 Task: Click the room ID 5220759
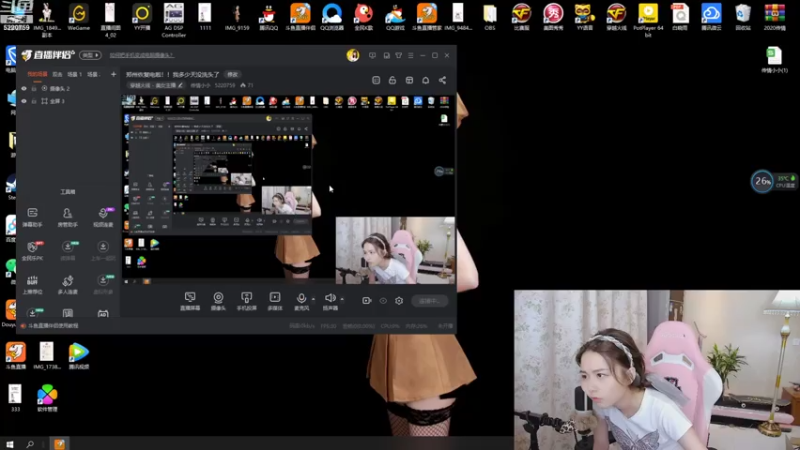point(224,85)
